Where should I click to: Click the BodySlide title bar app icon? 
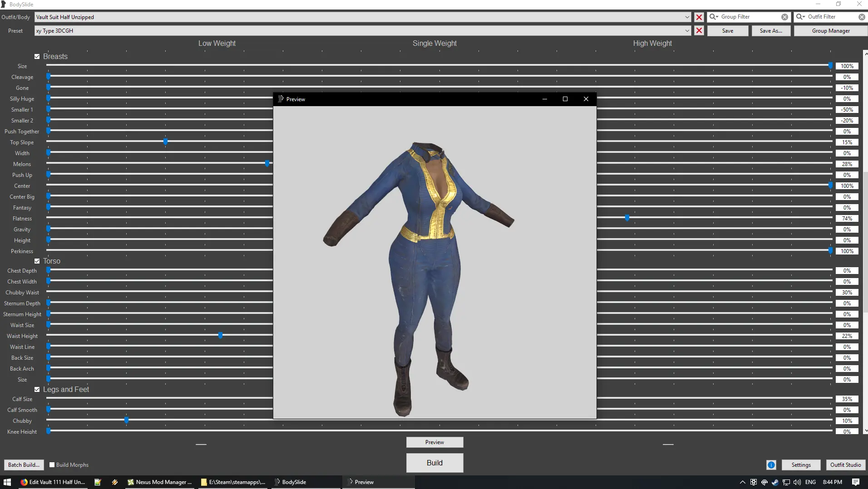pos(4,4)
